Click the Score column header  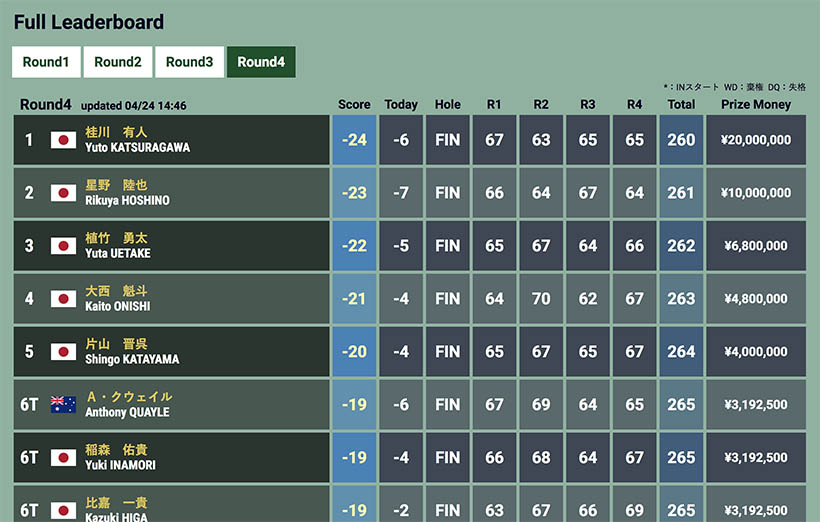tap(354, 105)
